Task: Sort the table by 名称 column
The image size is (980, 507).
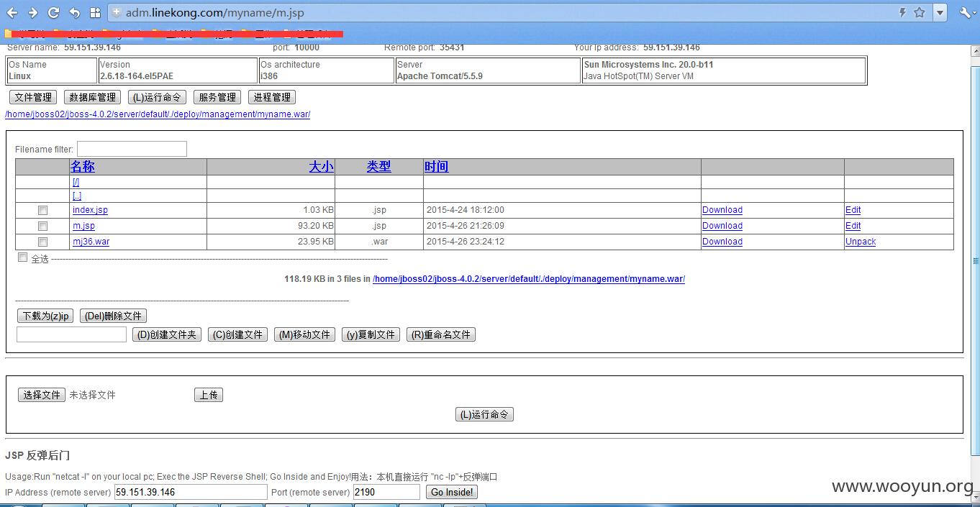Action: 83,166
